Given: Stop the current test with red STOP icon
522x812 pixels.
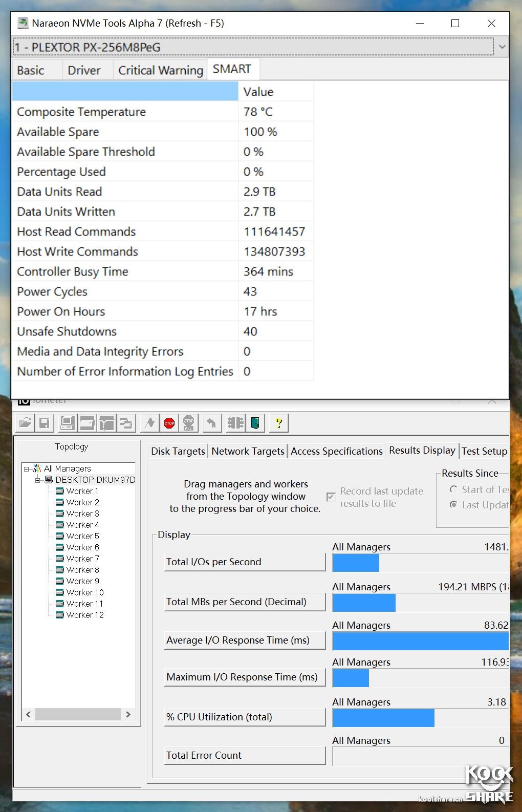Looking at the screenshot, I should tap(169, 423).
